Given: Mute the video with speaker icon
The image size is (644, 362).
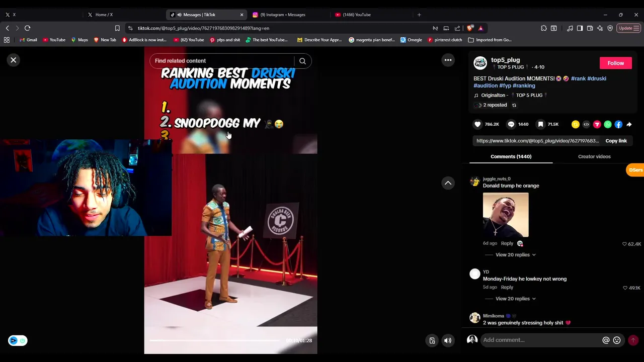Looking at the screenshot, I should 447,341.
